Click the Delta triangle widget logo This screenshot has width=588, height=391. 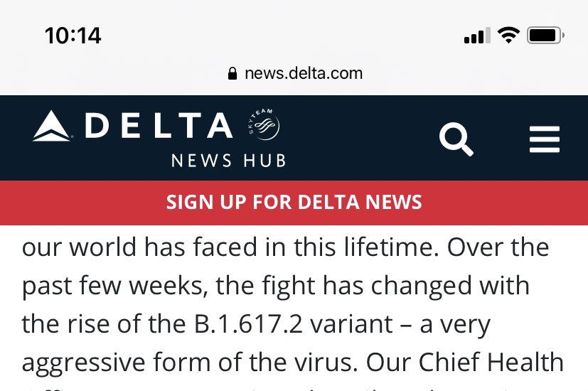[52, 127]
